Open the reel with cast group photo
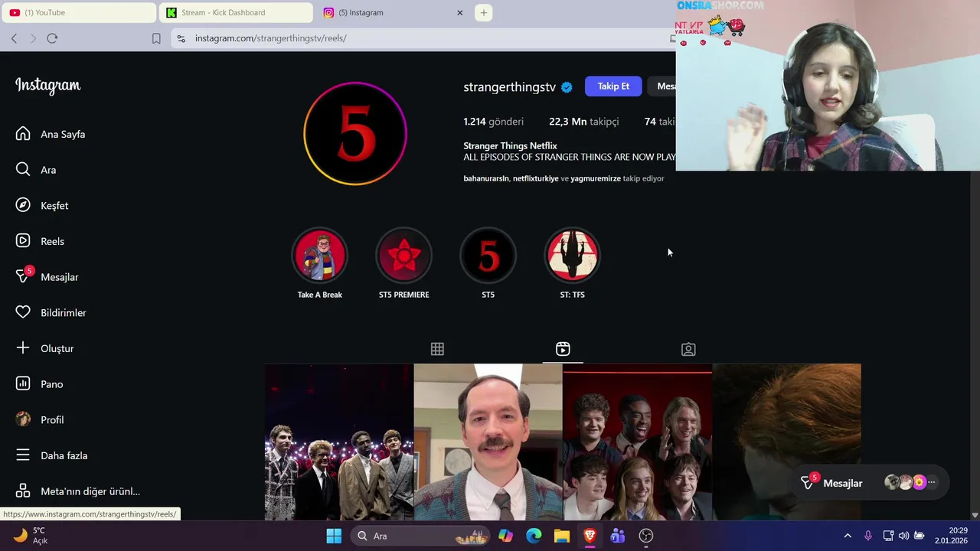This screenshot has height=551, width=980. pyautogui.click(x=637, y=442)
